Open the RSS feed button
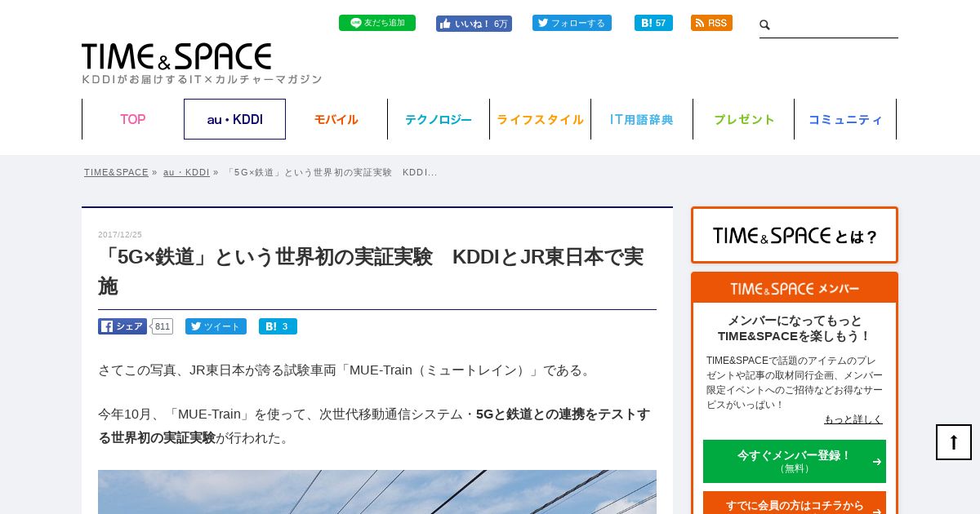 [x=711, y=23]
